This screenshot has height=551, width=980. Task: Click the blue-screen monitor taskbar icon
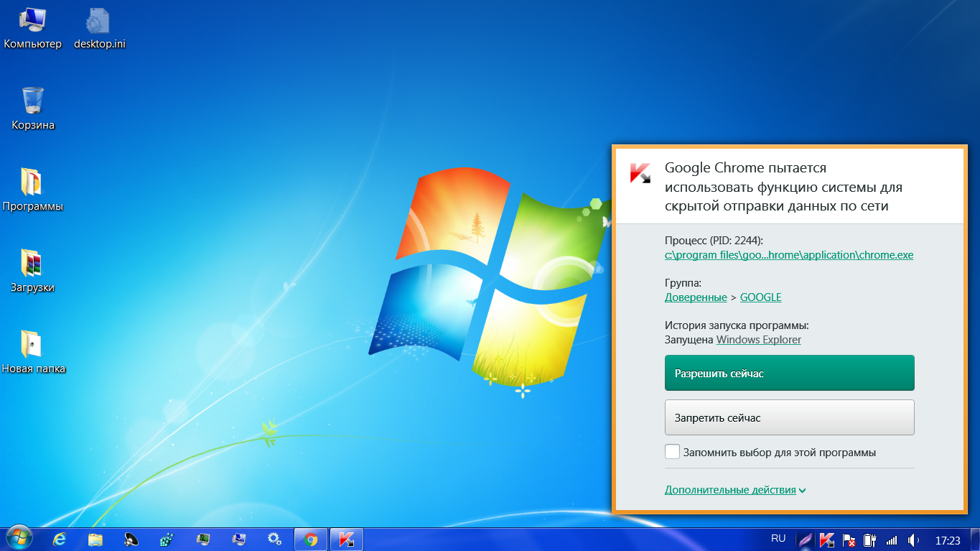coord(239,540)
